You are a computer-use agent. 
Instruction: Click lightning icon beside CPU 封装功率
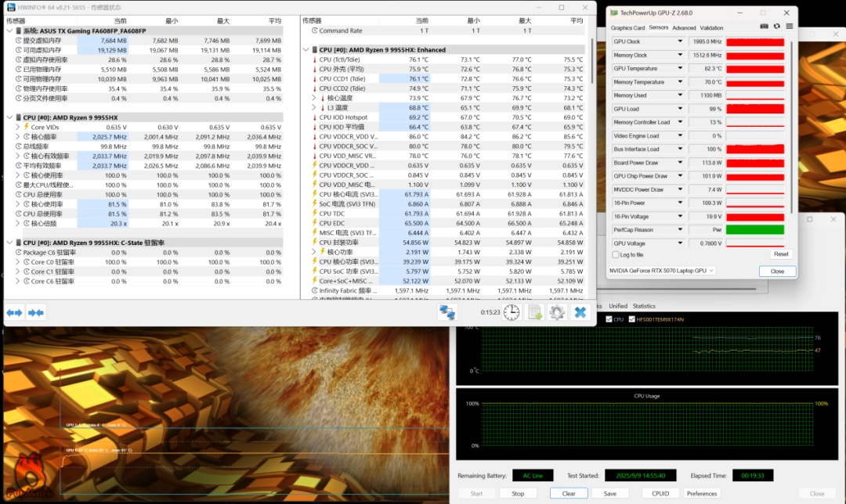pyautogui.click(x=315, y=243)
